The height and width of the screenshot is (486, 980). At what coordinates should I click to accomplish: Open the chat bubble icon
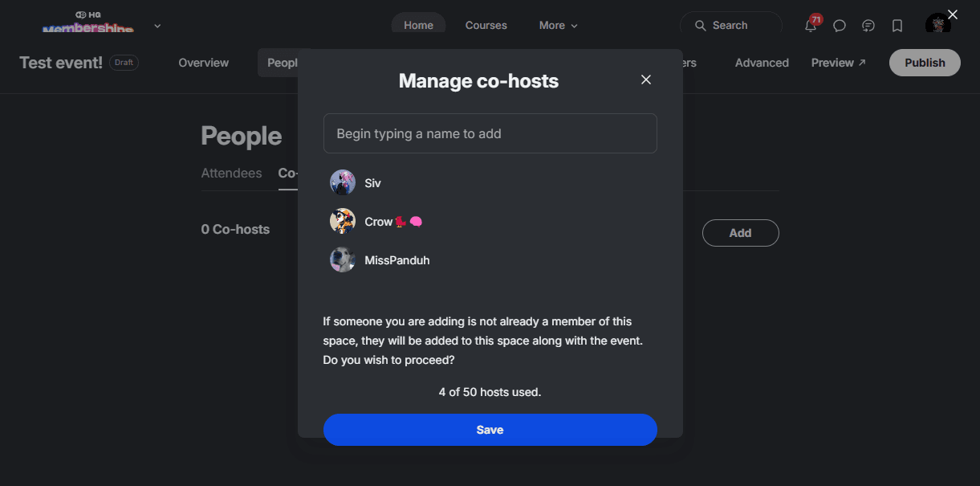840,26
